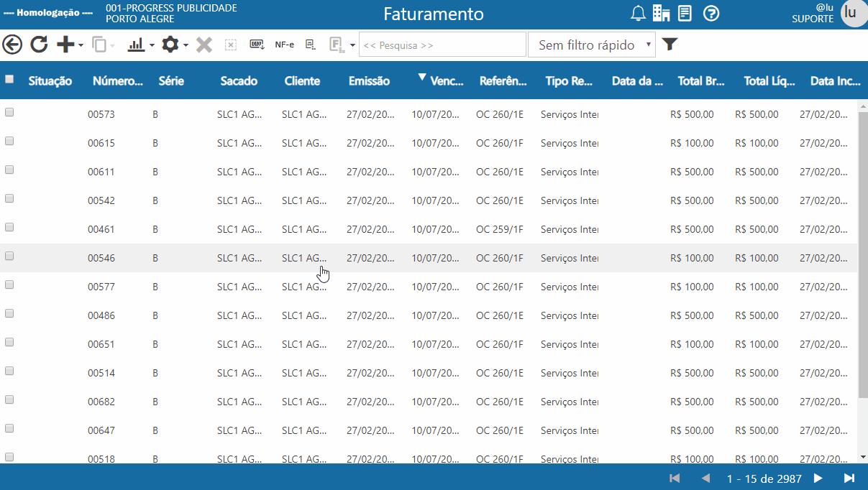This screenshot has width=868, height=490.
Task: Sort by the Sacado column header
Action: pos(239,81)
